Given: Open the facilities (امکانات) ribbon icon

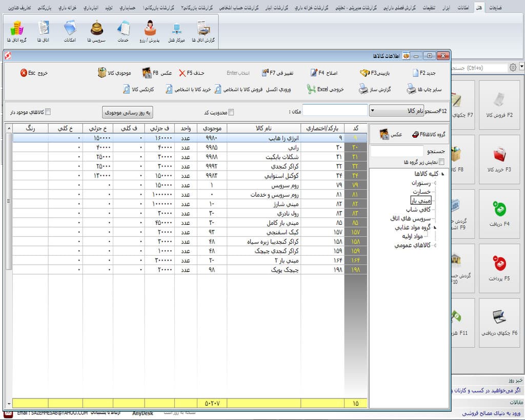Looking at the screenshot, I should pos(70,31).
